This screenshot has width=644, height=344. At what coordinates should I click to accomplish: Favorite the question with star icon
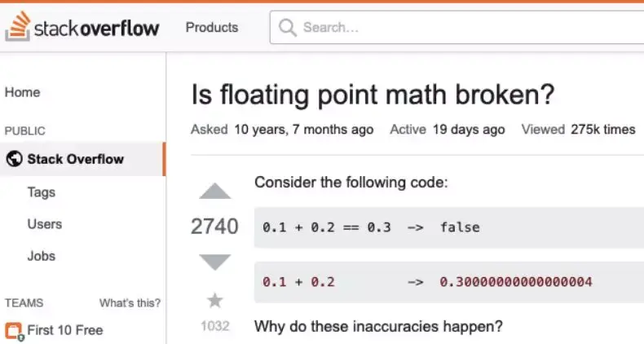pyautogui.click(x=215, y=301)
